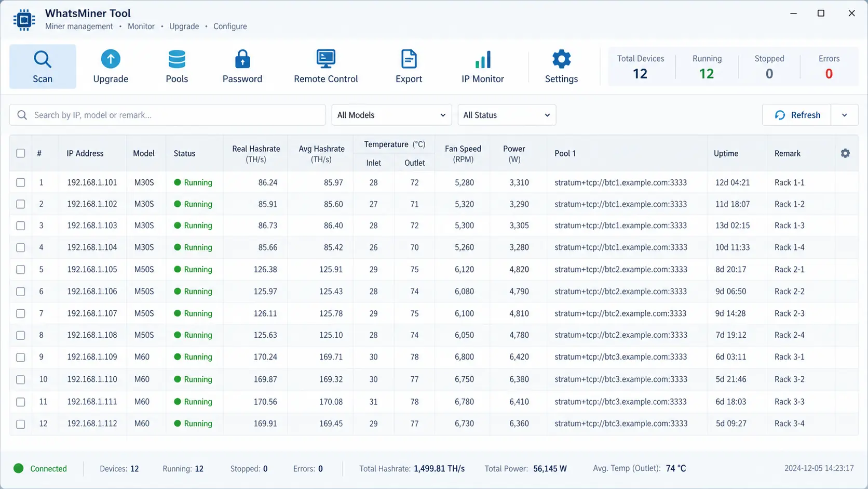This screenshot has height=489, width=868.
Task: Expand the arrow beside the Refresh button
Action: pyautogui.click(x=845, y=115)
